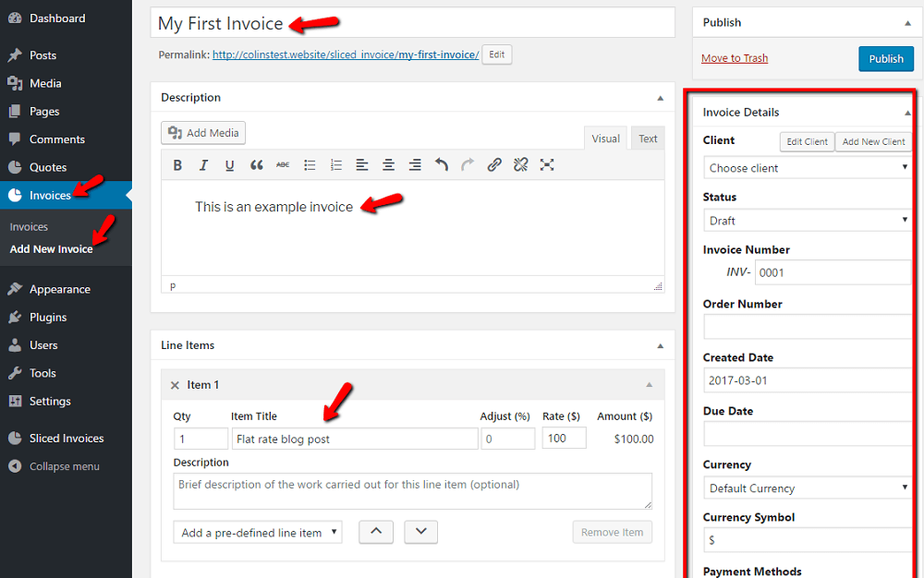Enter distraction-free fullscreen writing mode

click(x=547, y=164)
